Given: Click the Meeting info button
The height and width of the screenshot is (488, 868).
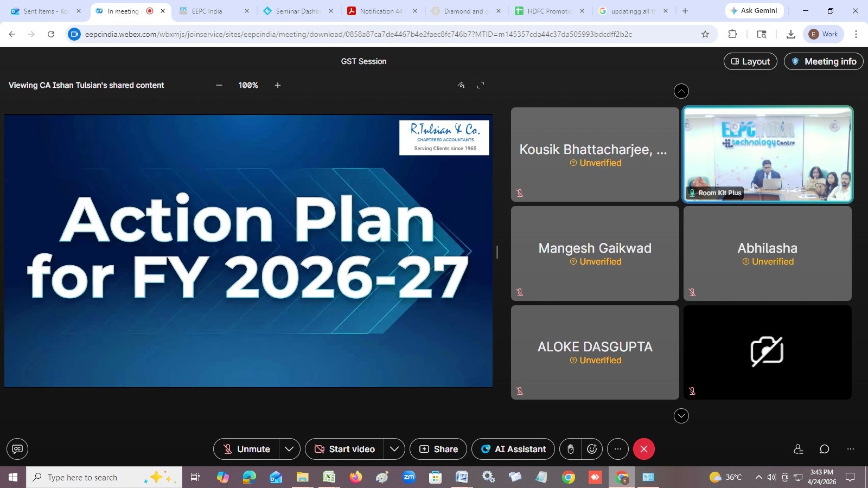Looking at the screenshot, I should tap(824, 61).
